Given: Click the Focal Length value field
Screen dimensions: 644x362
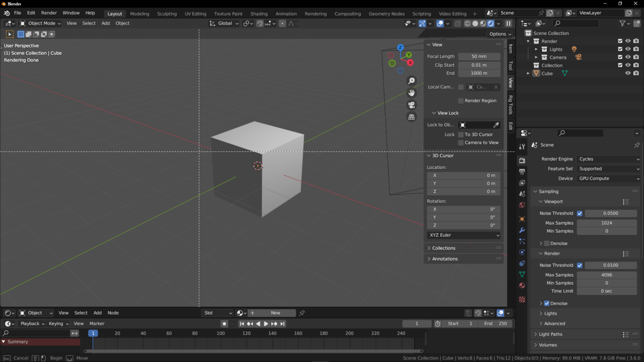Looking at the screenshot, I should [x=479, y=56].
